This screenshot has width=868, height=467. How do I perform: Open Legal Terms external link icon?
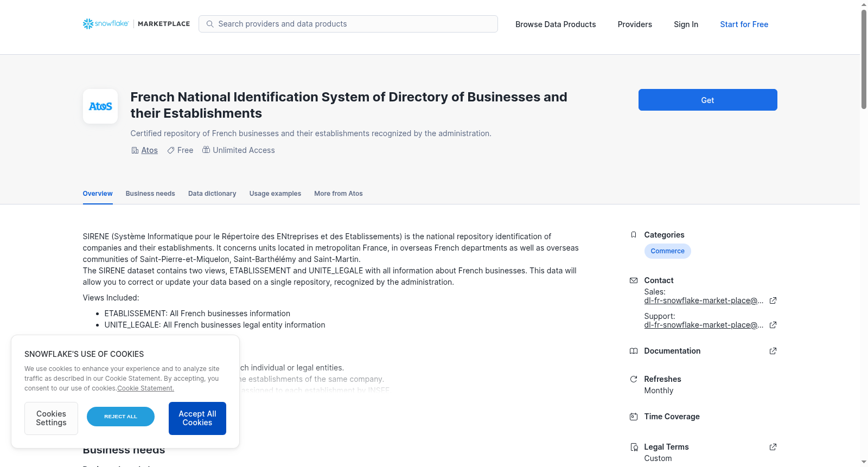[773, 447]
